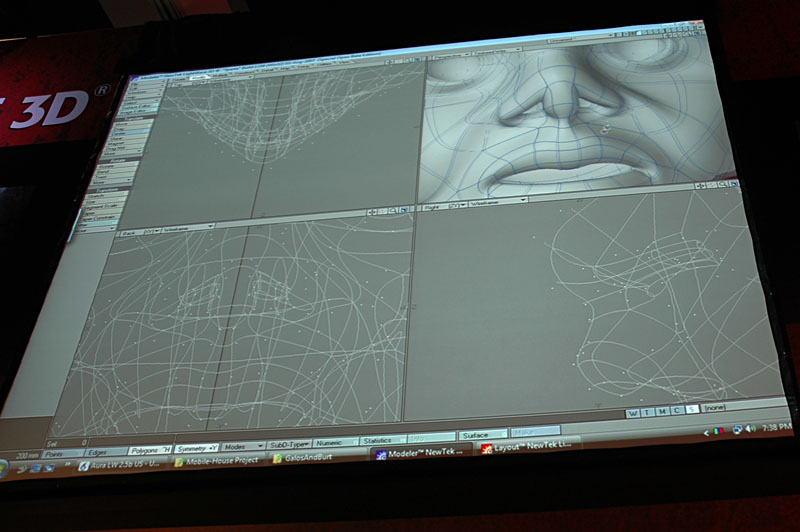Click the network icon in system tray
This screenshot has height=532, width=800.
737,429
